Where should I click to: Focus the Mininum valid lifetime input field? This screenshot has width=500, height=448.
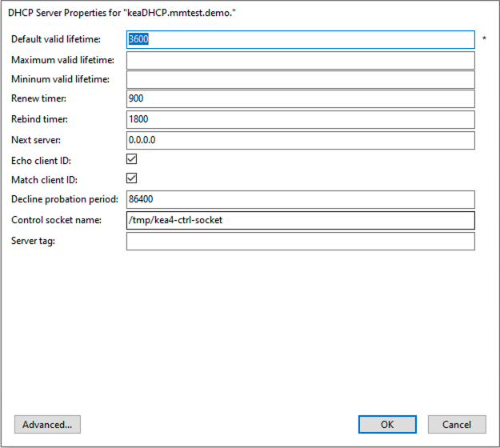[300, 79]
